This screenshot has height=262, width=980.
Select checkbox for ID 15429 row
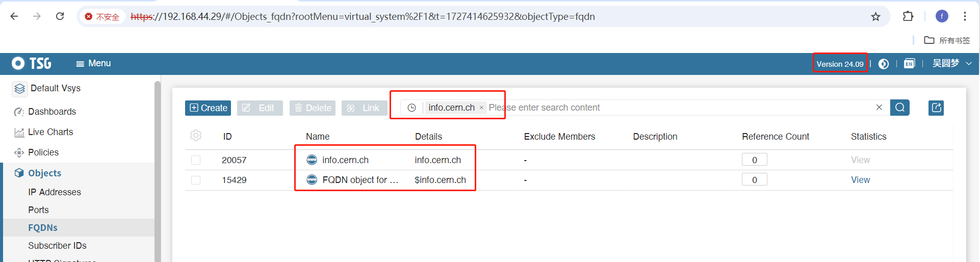click(x=196, y=180)
